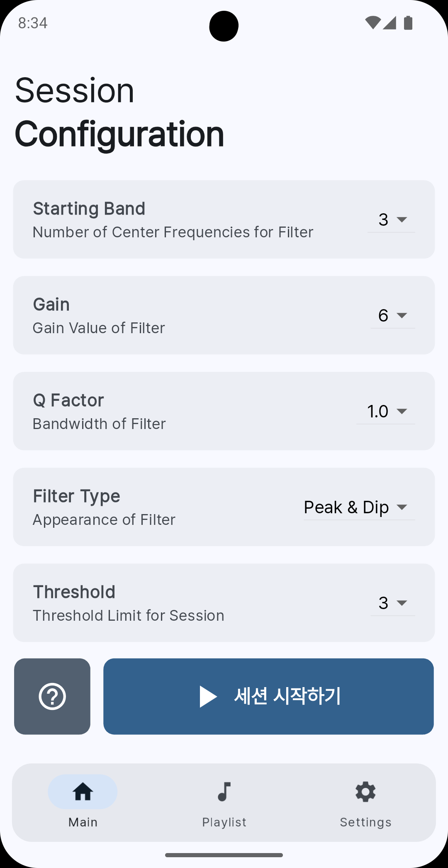Screen dimensions: 448x868
Task: Select the Main tab label
Action: coord(83,822)
